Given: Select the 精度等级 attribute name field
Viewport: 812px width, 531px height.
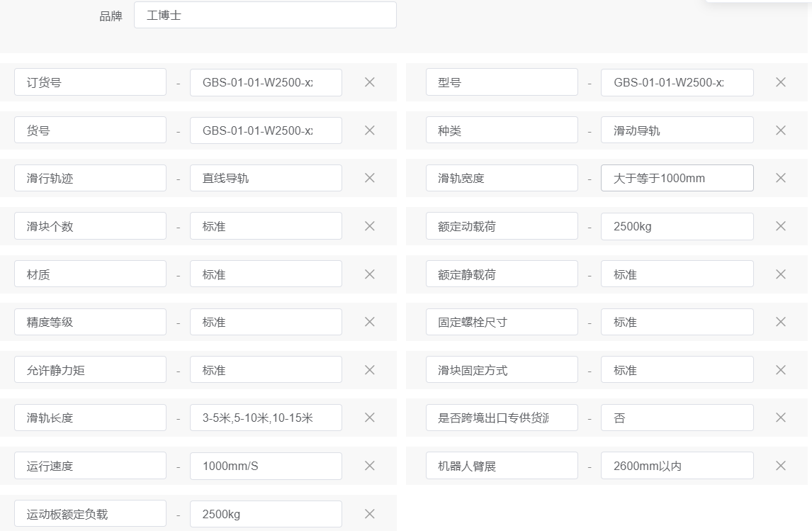Looking at the screenshot, I should point(90,322).
